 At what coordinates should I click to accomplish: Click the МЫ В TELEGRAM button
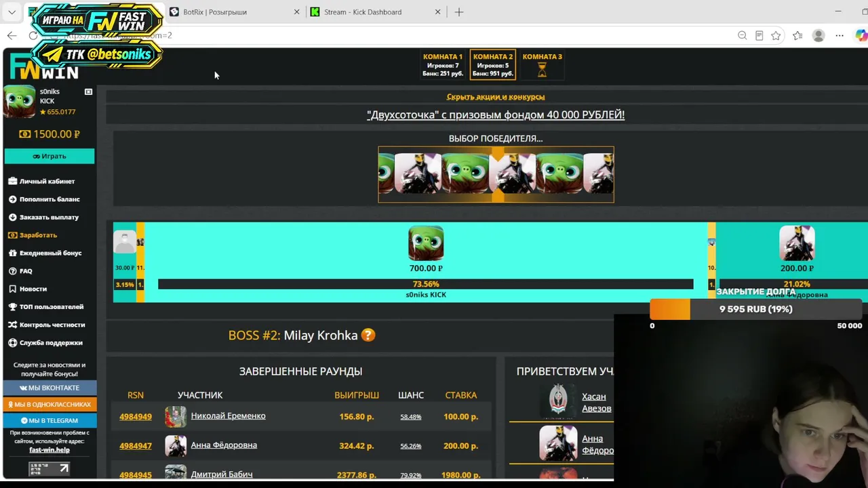tap(50, 420)
